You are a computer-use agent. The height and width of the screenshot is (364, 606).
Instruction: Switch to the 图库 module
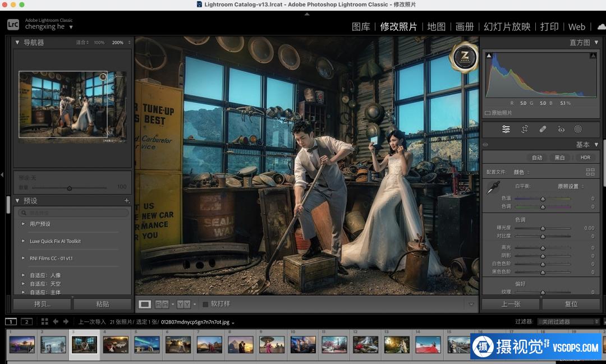pyautogui.click(x=361, y=27)
